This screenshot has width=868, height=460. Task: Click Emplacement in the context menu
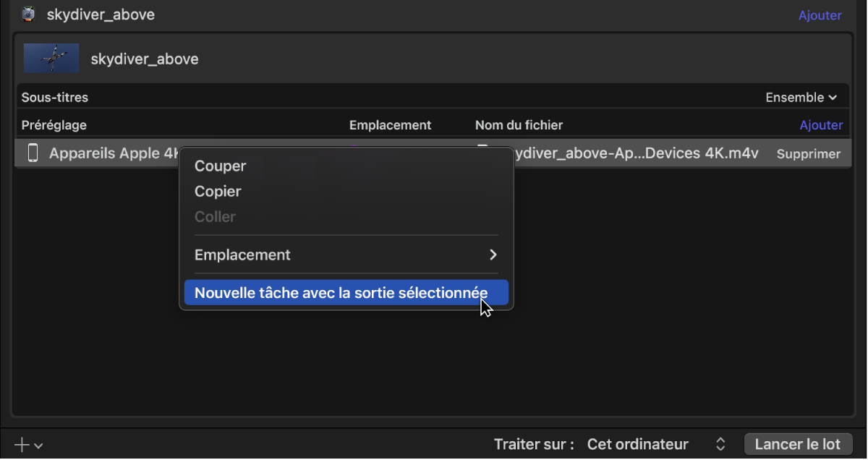pos(242,255)
